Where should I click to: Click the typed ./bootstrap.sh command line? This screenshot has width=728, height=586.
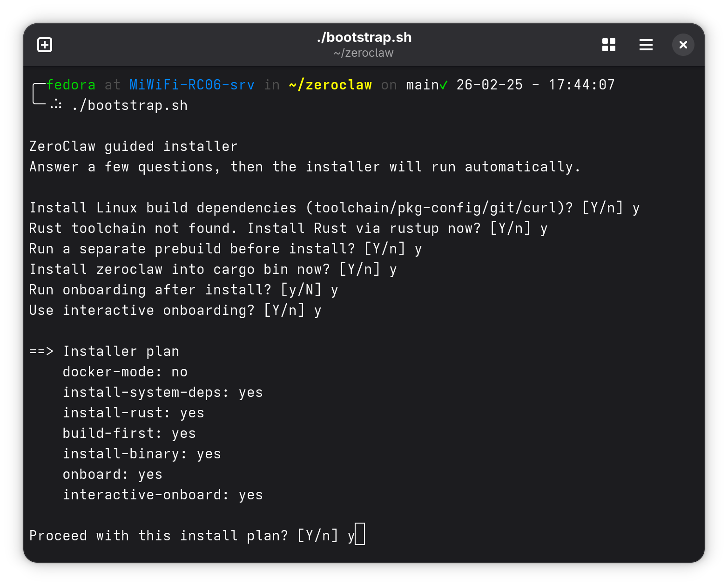(130, 106)
